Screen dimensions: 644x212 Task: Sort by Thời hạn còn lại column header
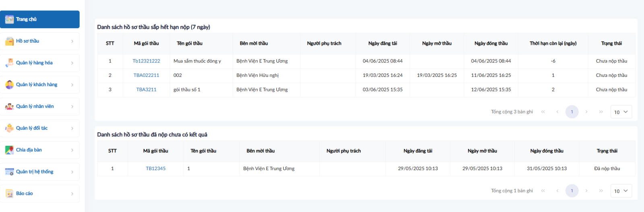(553, 43)
